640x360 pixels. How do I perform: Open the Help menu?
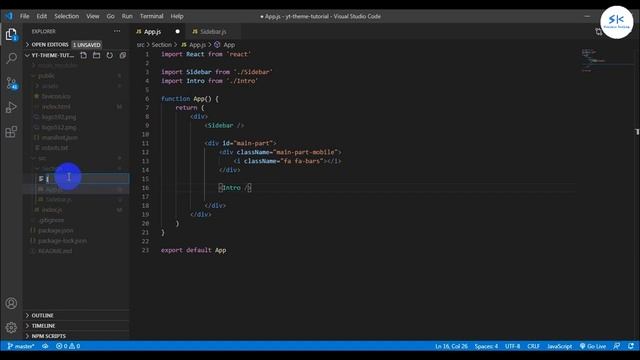pos(177,16)
